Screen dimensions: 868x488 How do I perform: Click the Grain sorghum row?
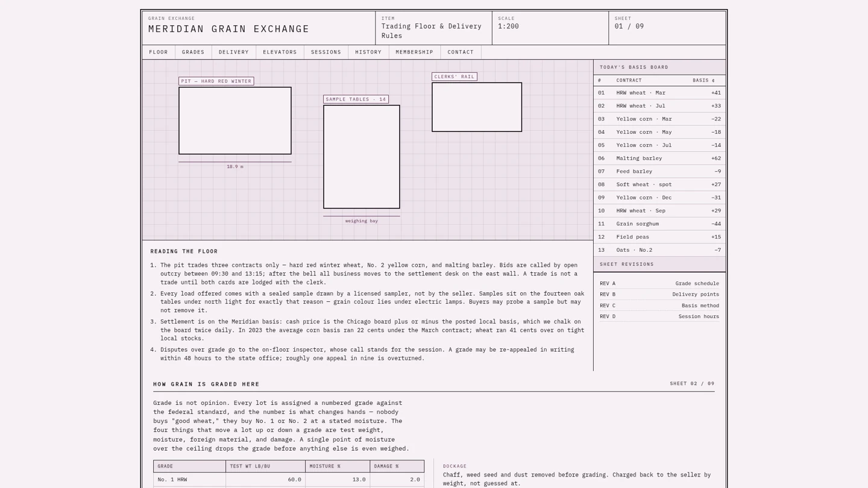(659, 224)
